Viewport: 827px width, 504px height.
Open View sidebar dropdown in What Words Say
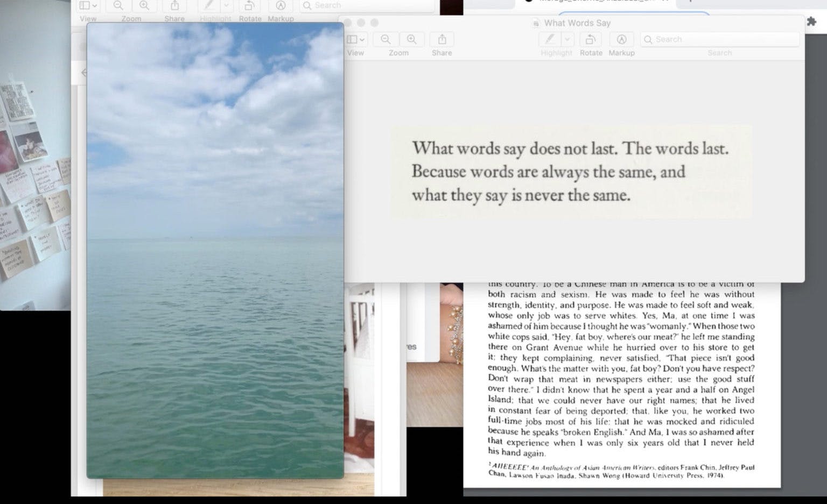(x=355, y=39)
